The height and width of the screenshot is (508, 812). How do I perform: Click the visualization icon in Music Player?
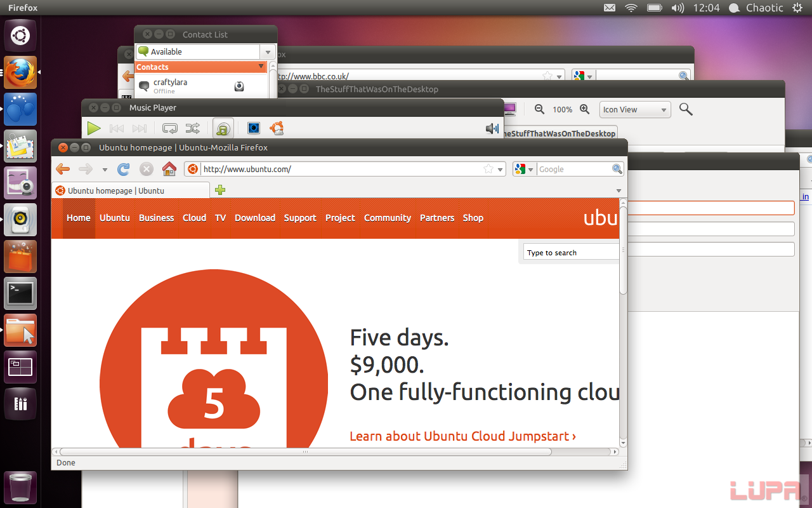pyautogui.click(x=254, y=128)
